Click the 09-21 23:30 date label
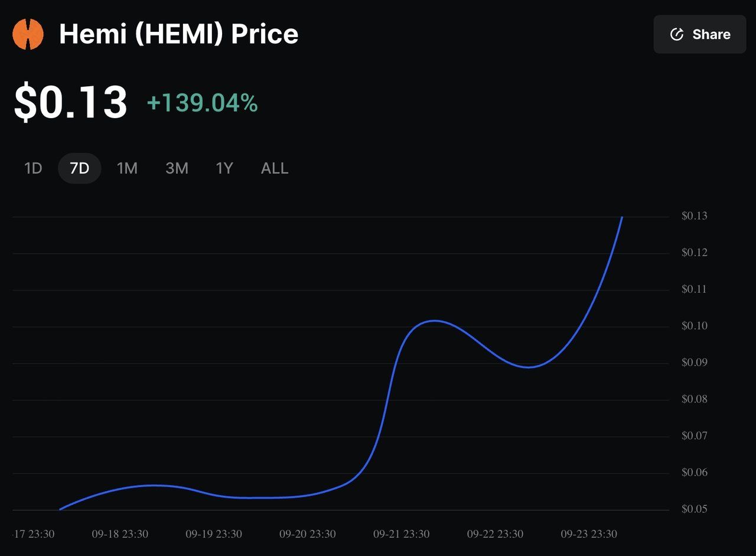The width and height of the screenshot is (756, 556). point(402,534)
